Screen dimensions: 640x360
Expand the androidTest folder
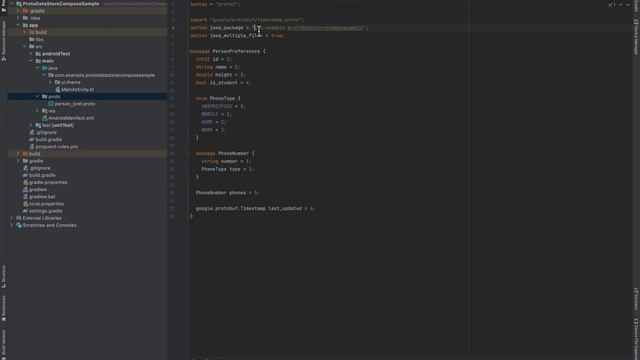pyautogui.click(x=31, y=54)
